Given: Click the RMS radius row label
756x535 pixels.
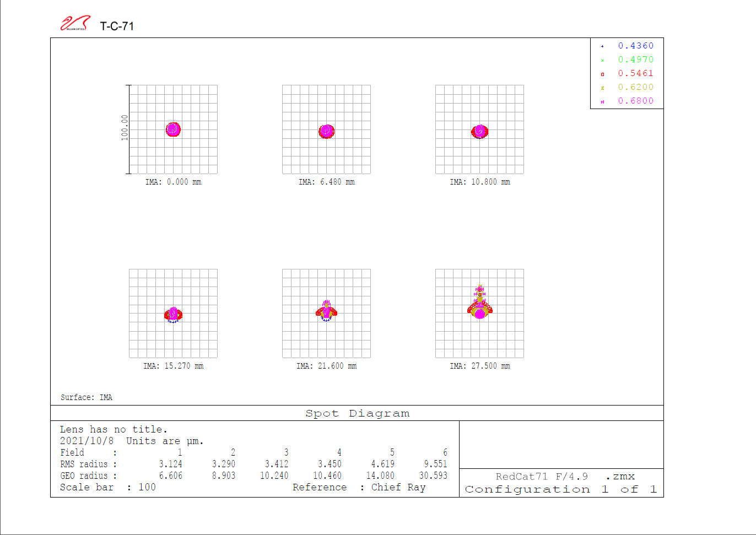Looking at the screenshot, I should pos(89,464).
